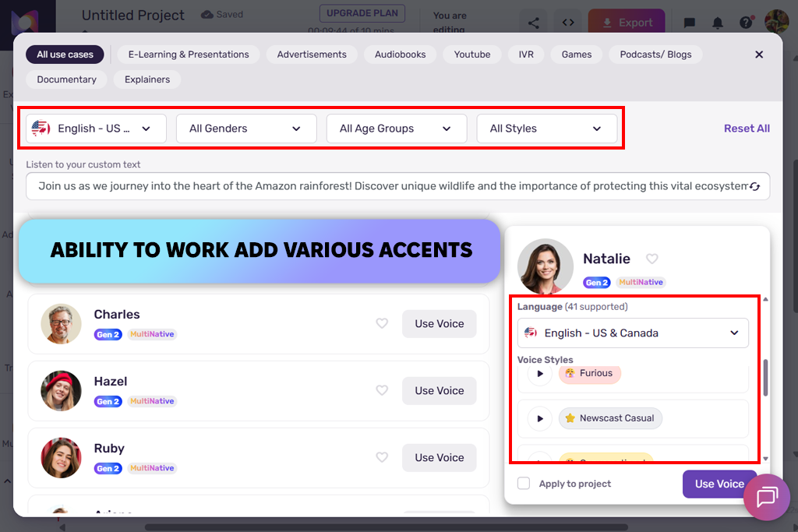
Task: Click the Untitled Project title
Action: pos(132,16)
